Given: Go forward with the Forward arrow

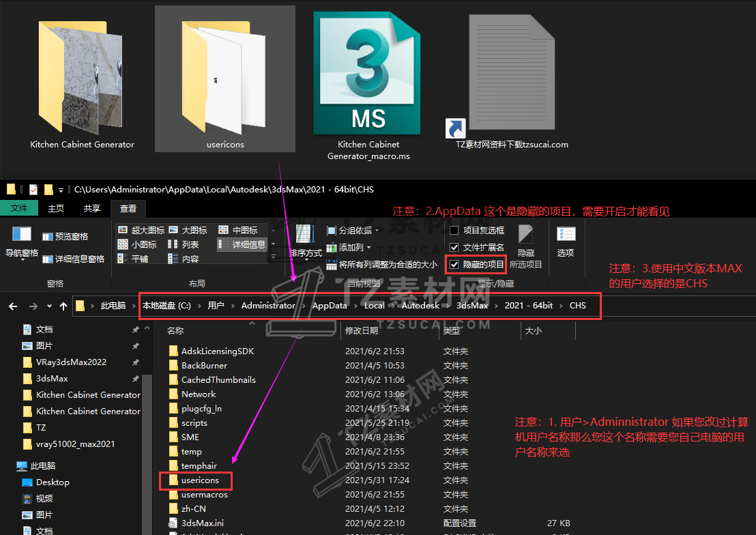Looking at the screenshot, I should [33, 306].
